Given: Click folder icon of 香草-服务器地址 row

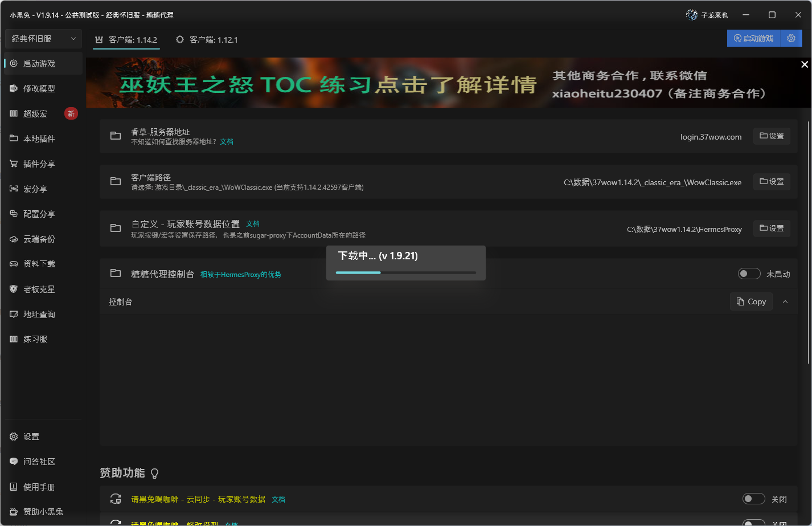Looking at the screenshot, I should [x=116, y=136].
